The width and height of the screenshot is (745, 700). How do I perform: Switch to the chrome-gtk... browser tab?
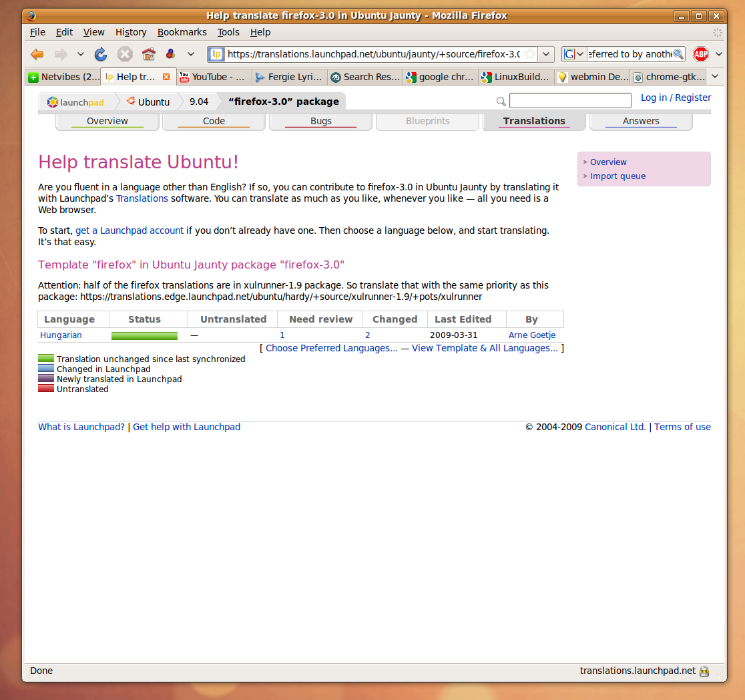tap(668, 77)
